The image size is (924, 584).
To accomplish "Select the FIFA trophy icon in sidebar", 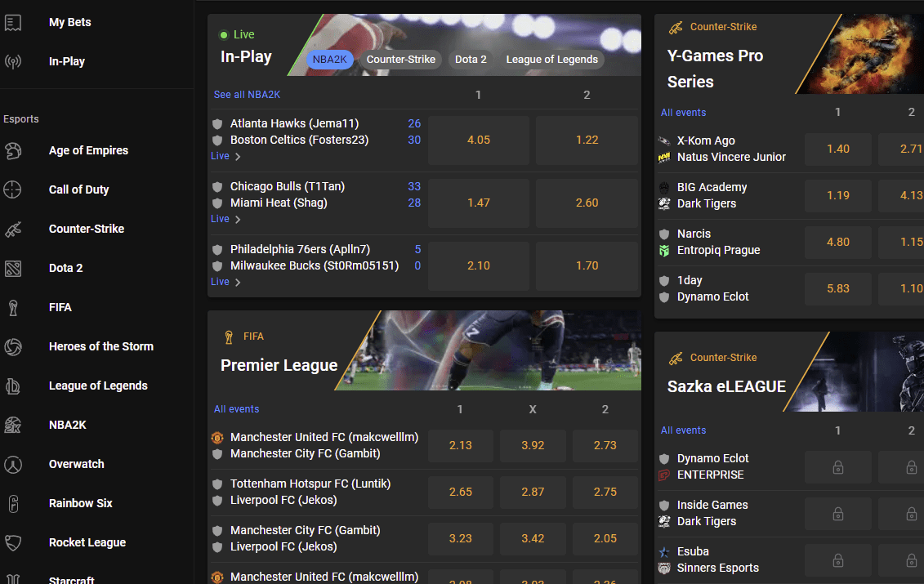I will click(x=13, y=307).
